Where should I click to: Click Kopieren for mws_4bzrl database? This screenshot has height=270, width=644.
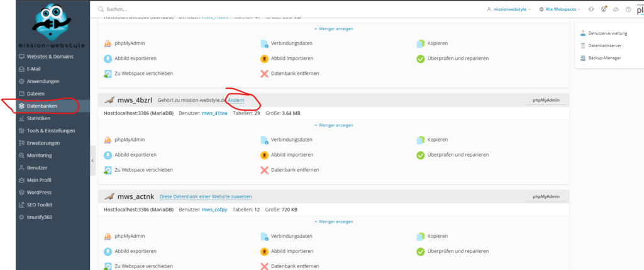click(x=435, y=140)
